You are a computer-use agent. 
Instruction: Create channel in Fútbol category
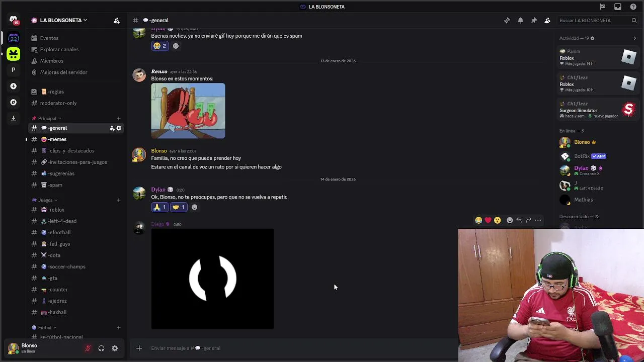pos(119,328)
